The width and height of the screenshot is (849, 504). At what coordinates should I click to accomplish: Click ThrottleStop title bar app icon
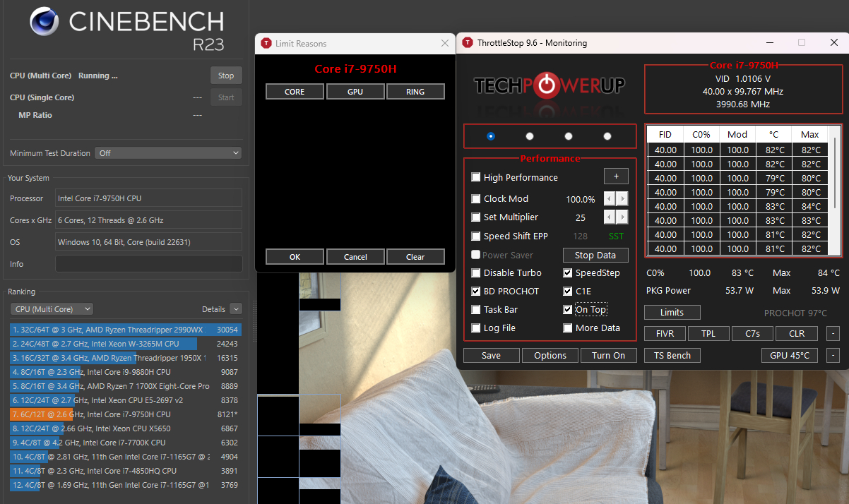[468, 43]
